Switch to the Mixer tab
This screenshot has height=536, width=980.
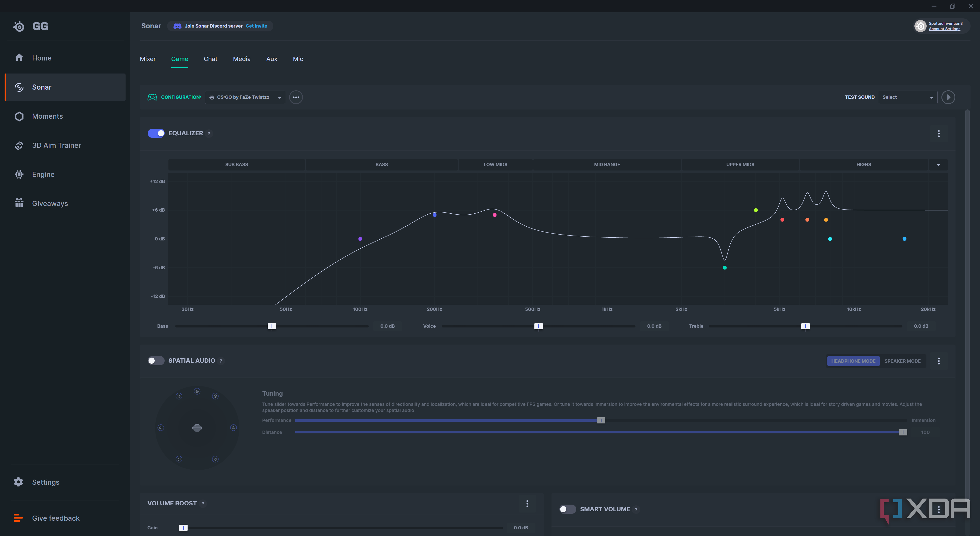(x=148, y=59)
